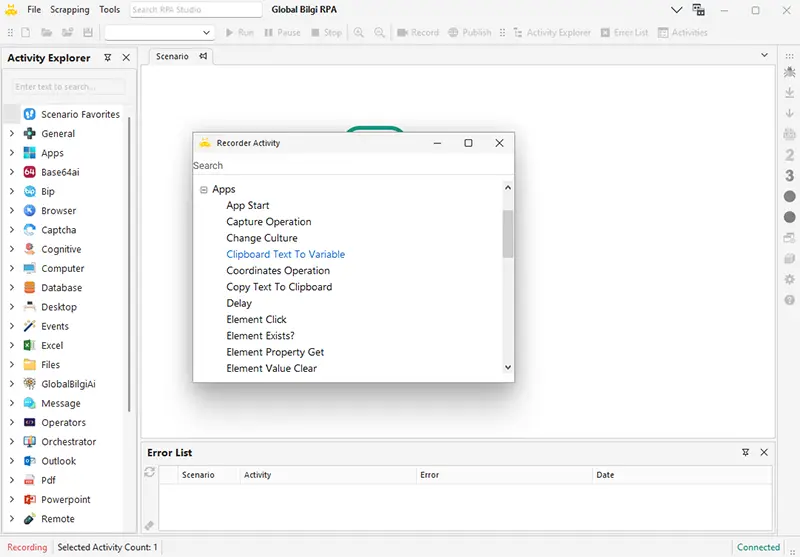Screen dimensions: 800x557
Task: Click the Powerpoint category icon
Action: [x=30, y=499]
